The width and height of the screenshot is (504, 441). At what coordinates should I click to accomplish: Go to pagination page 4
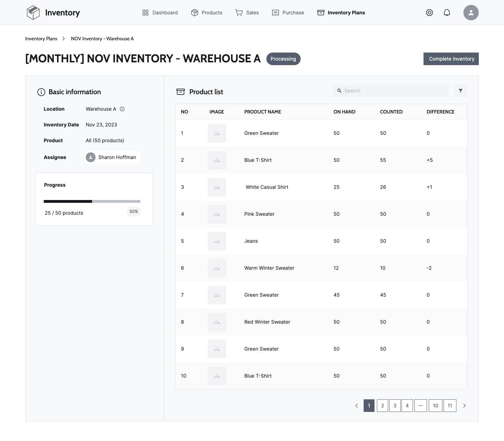[407, 406]
